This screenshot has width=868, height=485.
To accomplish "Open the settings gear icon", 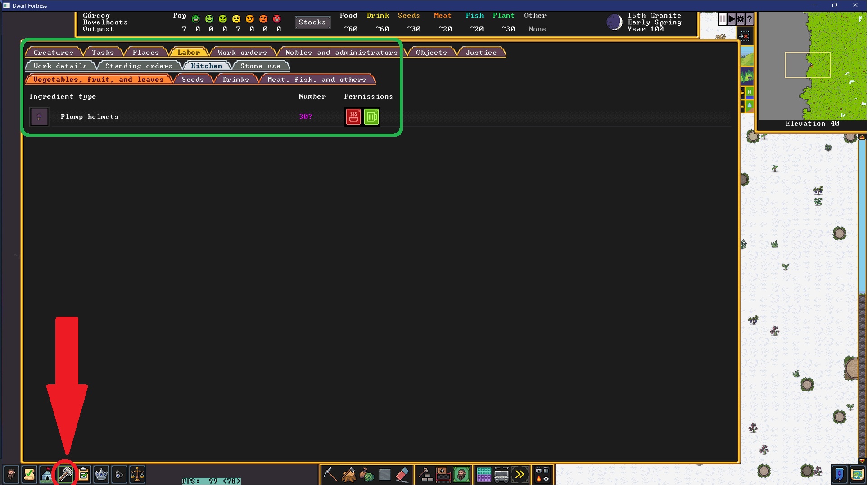I will [x=741, y=19].
